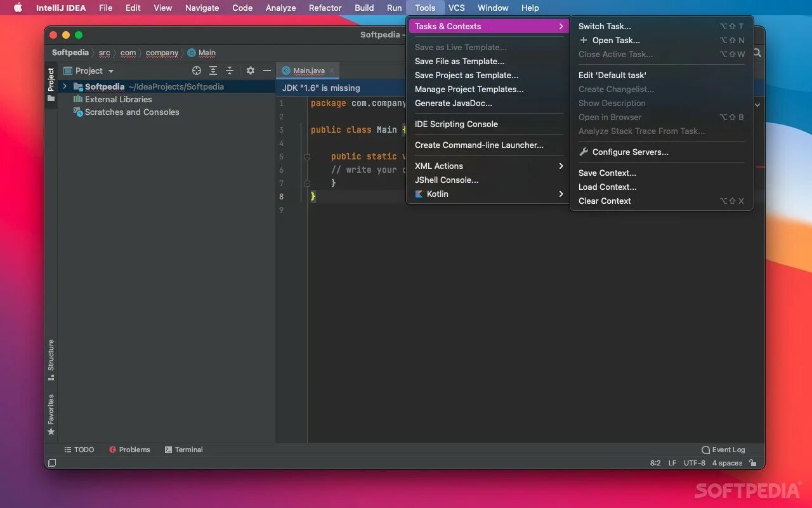812x508 pixels.
Task: Open the Structure tool window
Action: coord(51,360)
